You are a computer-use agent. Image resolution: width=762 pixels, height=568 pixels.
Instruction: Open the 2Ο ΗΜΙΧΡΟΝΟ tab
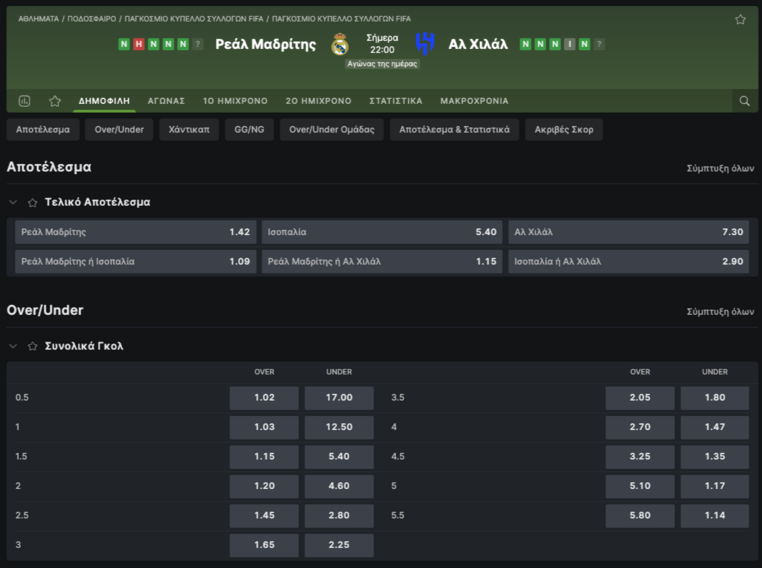(x=318, y=101)
